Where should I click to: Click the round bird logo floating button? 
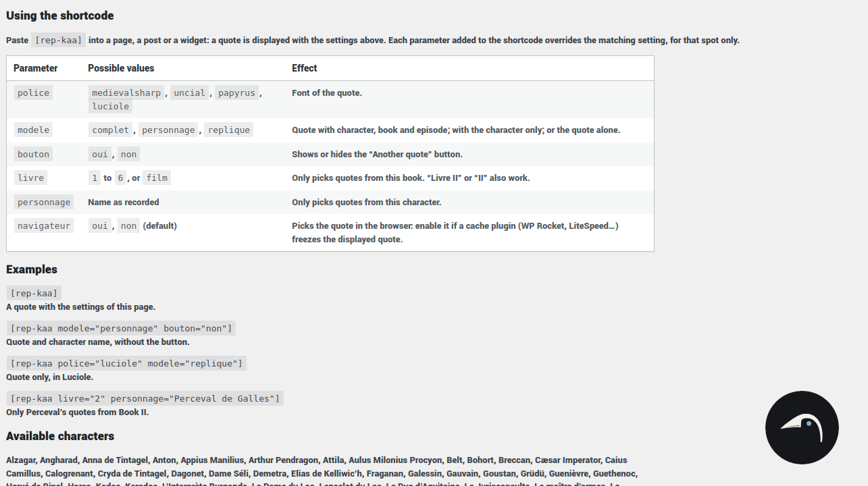pyautogui.click(x=802, y=427)
